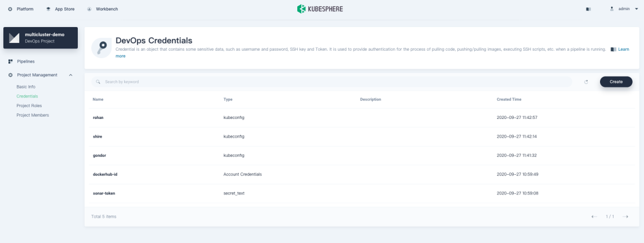Click the multicluster-demo project card

click(41, 38)
